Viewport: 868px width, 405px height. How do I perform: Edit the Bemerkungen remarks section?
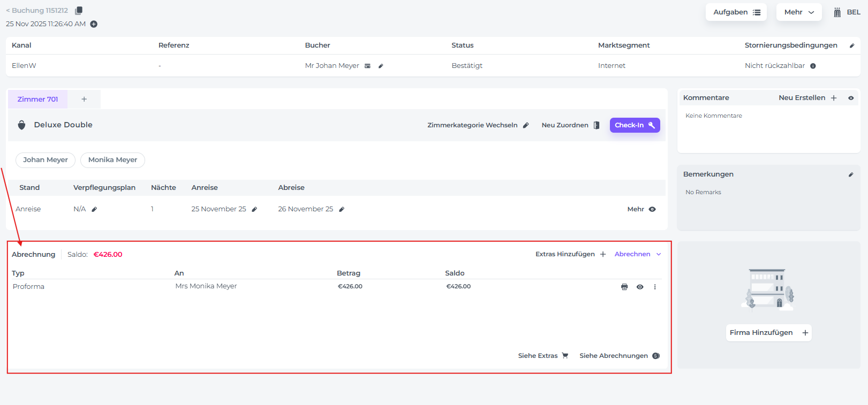pos(851,174)
